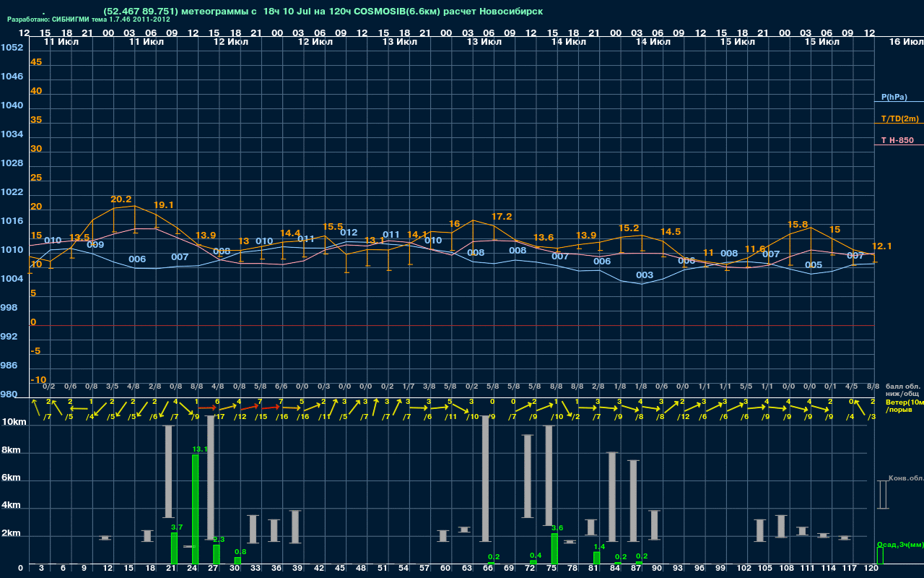Click the 12.1 temperature label at right edge

pos(882,246)
